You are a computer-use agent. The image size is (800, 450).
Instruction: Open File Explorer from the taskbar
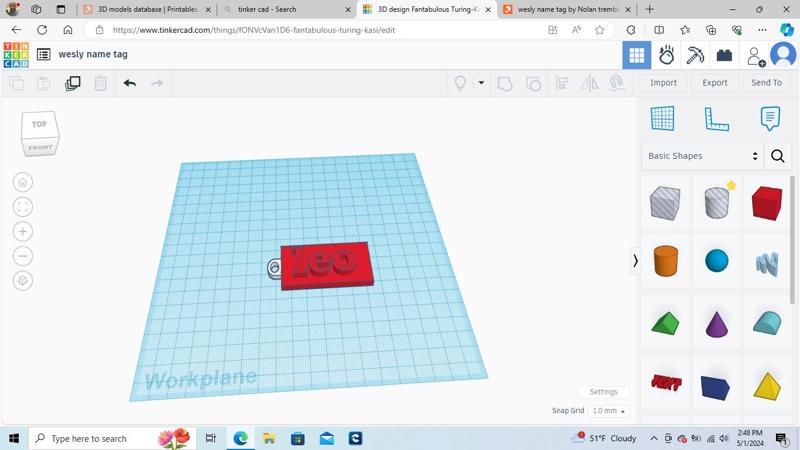[269, 438]
